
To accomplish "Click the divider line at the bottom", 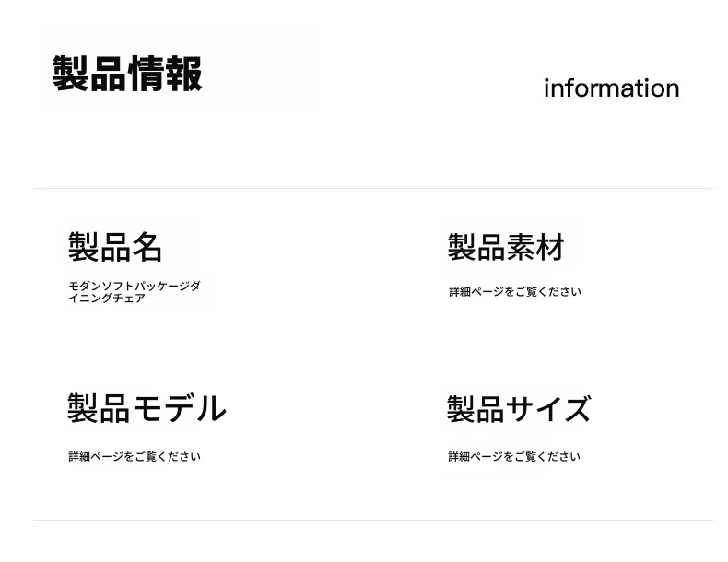I will point(373,520).
